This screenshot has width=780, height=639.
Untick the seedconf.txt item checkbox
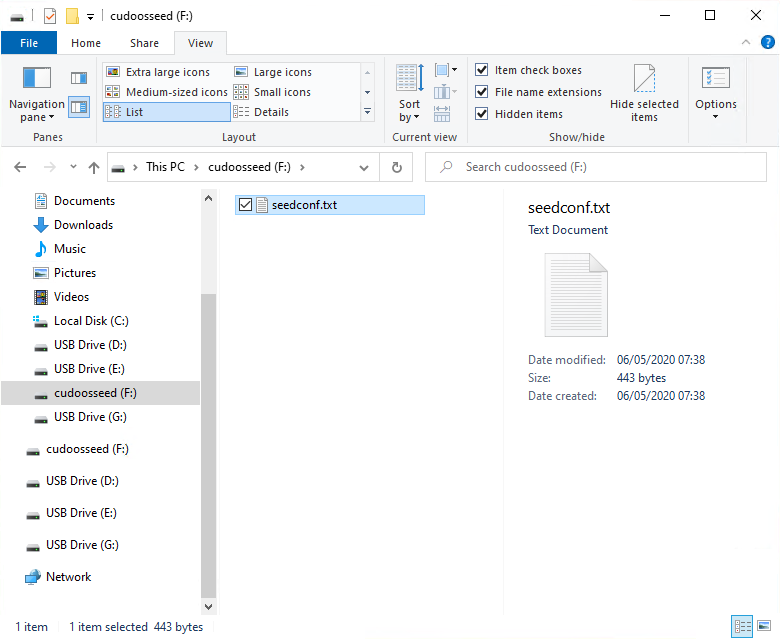tap(245, 205)
